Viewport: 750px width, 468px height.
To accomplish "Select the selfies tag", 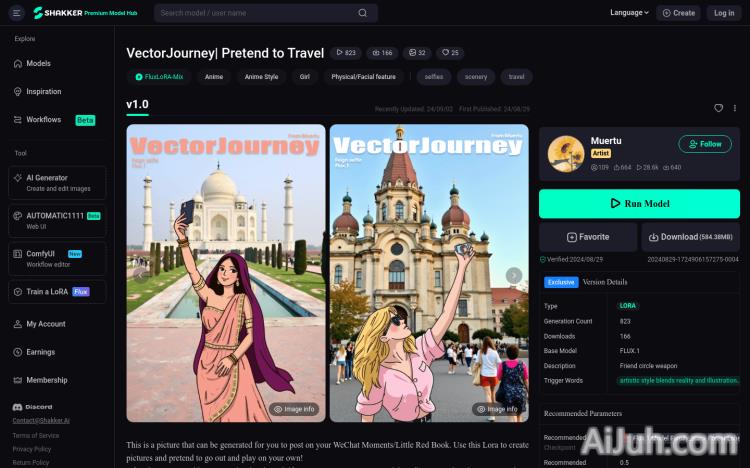I will click(434, 77).
